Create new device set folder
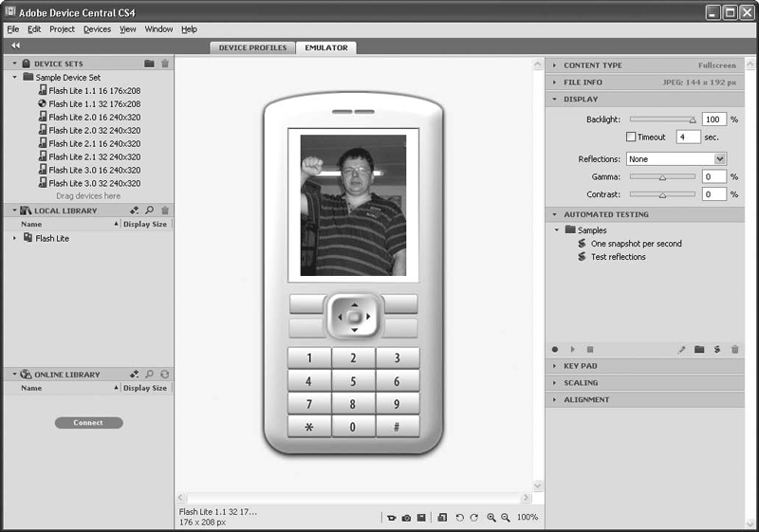The image size is (759, 532). (x=149, y=64)
